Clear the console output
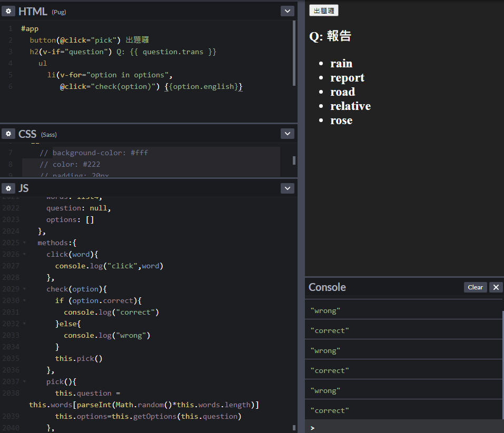This screenshot has width=504, height=433. [475, 287]
